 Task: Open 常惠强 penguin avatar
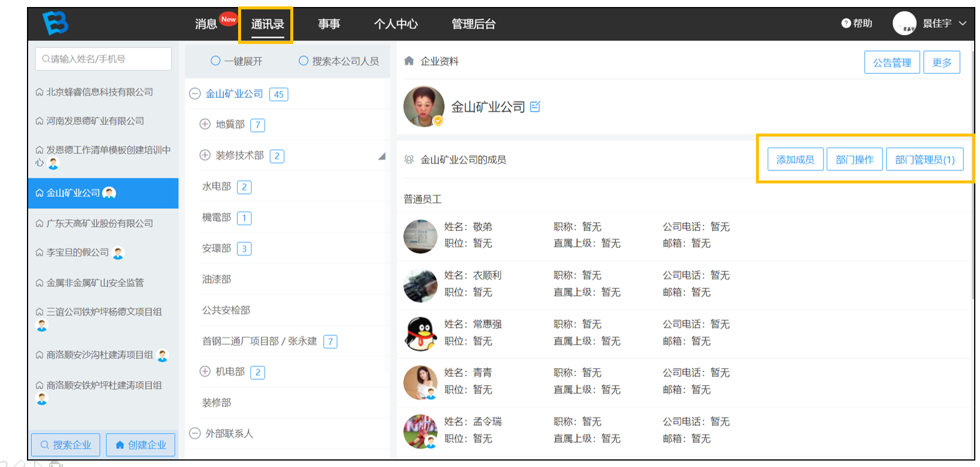[x=421, y=334]
